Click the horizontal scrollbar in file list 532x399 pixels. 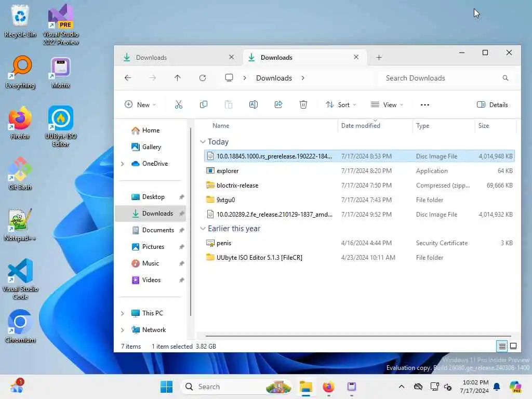[358, 336]
